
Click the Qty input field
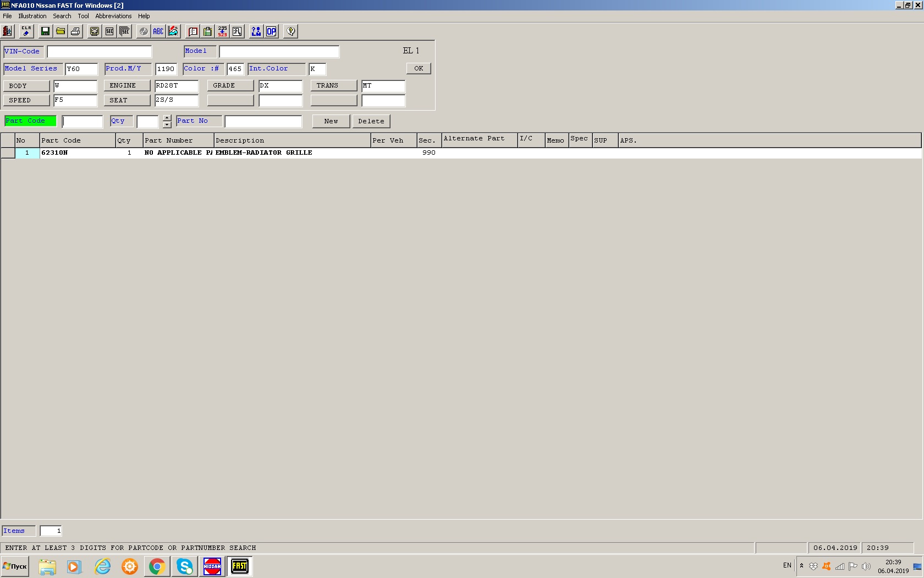click(148, 121)
